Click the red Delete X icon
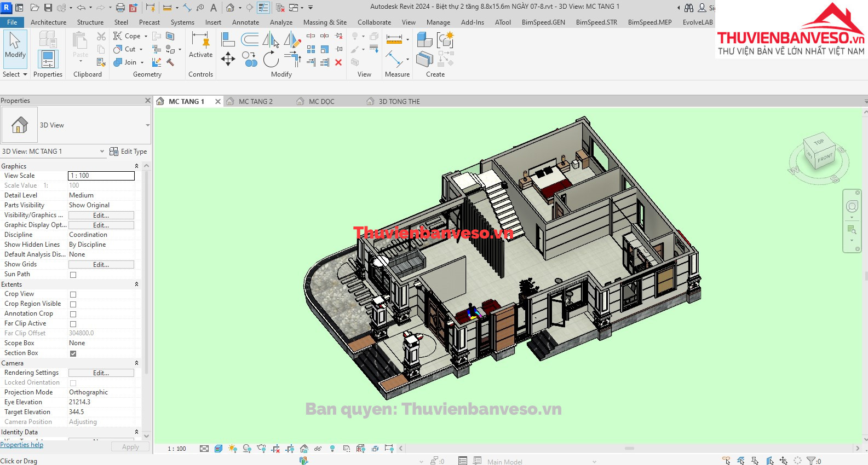 338,62
